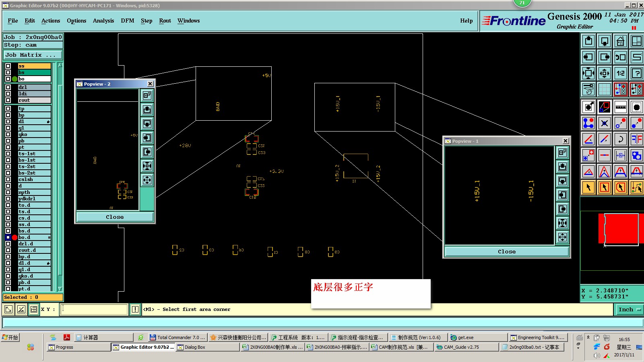
Task: Select the layer row named ldi
Action: 35,94
